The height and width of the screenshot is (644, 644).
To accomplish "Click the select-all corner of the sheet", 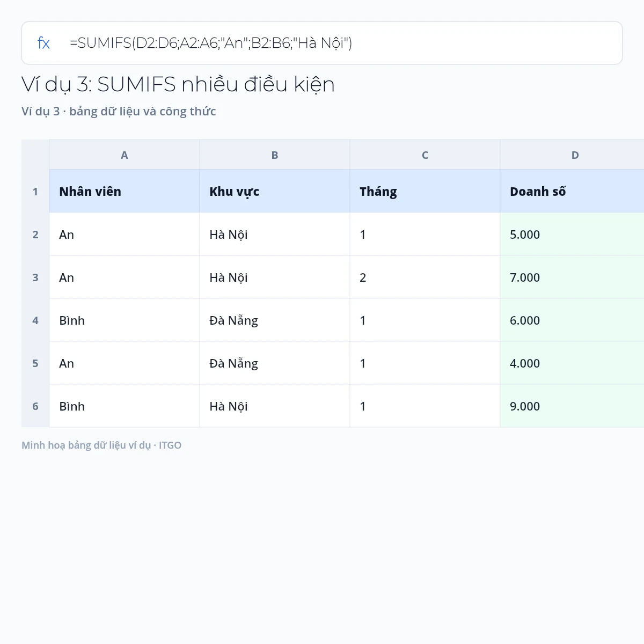I will (x=35, y=155).
